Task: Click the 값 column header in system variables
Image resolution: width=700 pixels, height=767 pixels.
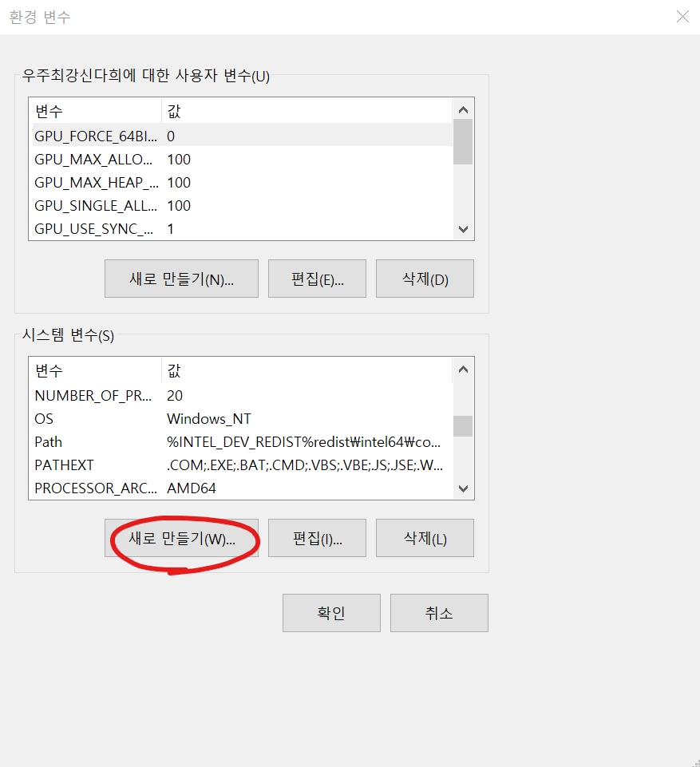Action: click(306, 370)
